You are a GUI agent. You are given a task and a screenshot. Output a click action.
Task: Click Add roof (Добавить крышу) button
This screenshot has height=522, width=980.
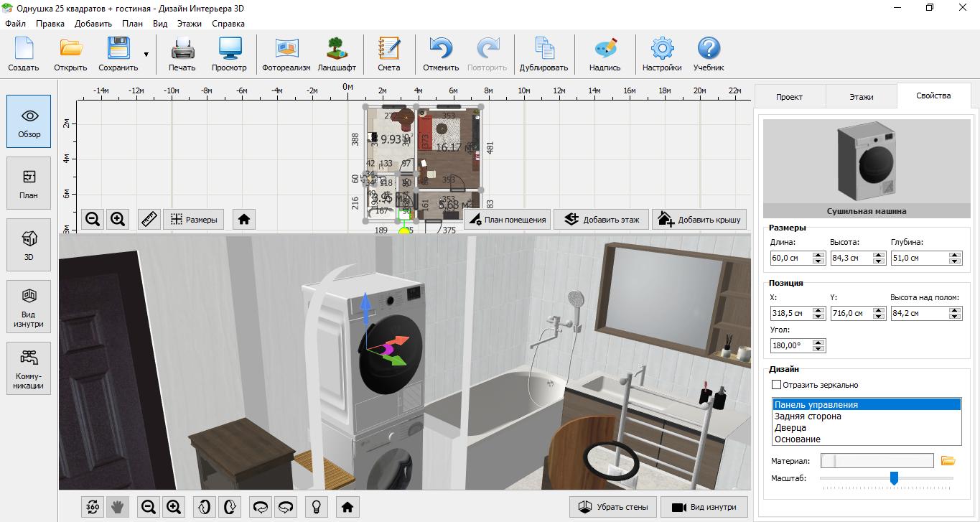[699, 220]
